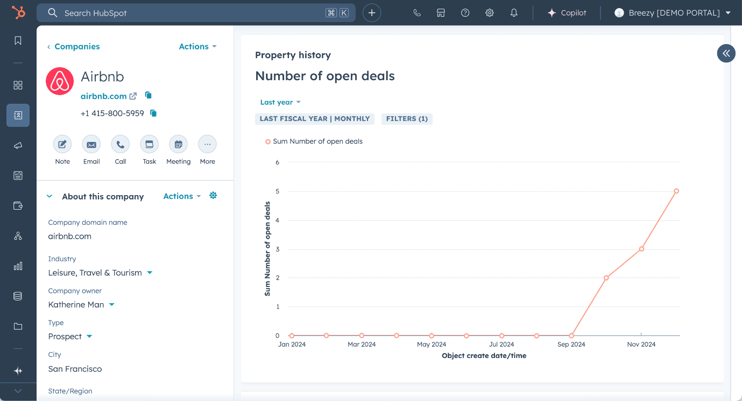742x401 pixels.
Task: Click the Airbnb company name heading
Action: pos(102,77)
